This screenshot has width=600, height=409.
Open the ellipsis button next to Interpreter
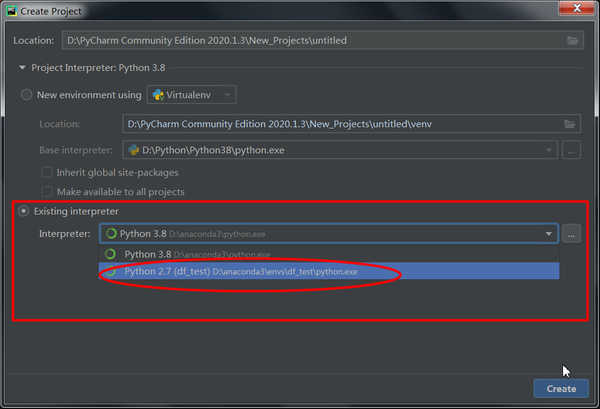(571, 234)
